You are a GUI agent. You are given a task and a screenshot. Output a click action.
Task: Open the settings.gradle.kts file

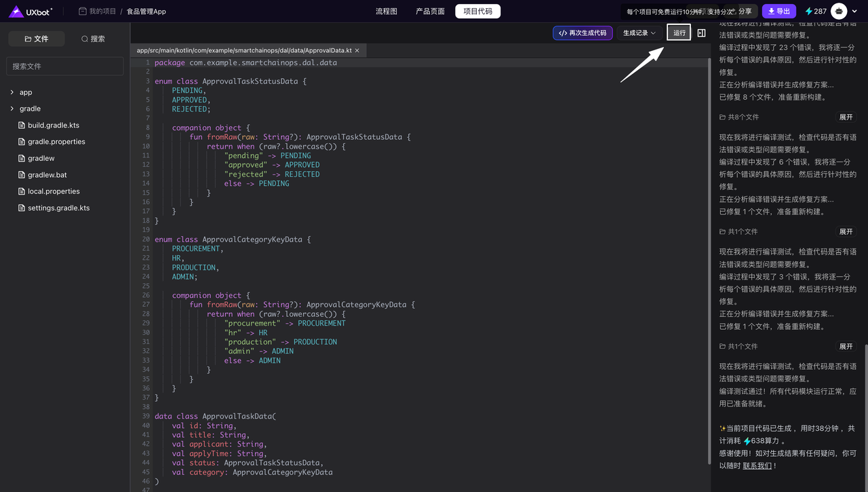pos(58,208)
